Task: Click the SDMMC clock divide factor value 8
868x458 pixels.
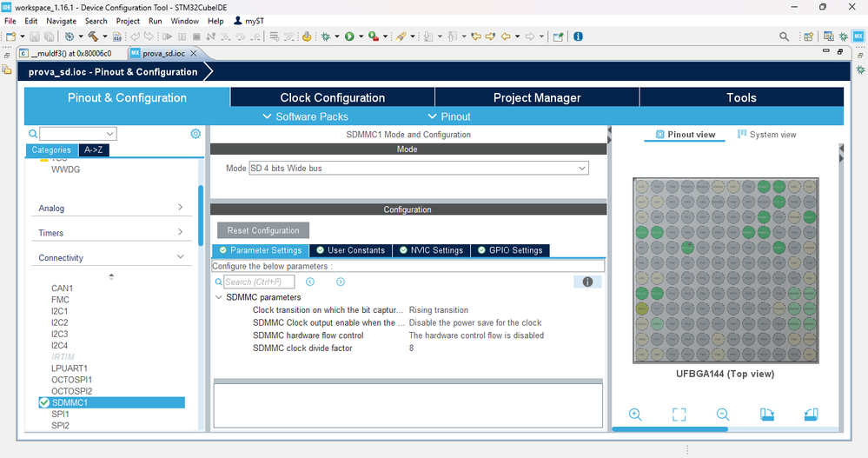Action: pos(411,348)
